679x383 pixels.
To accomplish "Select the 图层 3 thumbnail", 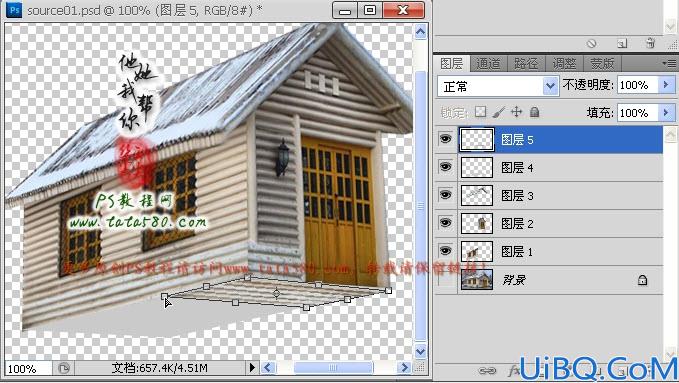I will click(476, 195).
